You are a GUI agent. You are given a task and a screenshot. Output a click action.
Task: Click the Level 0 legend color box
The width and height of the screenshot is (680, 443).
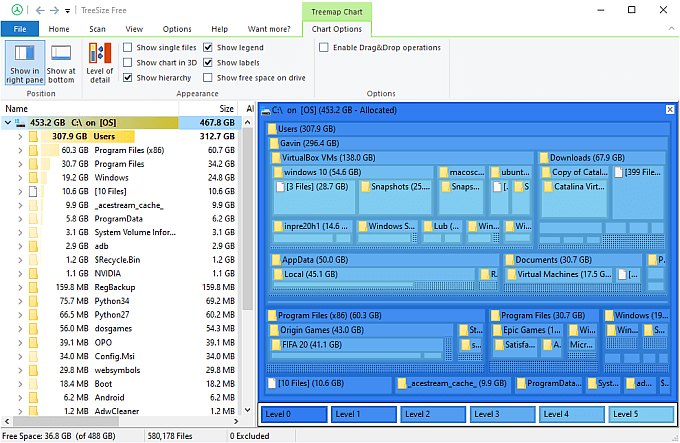(294, 414)
